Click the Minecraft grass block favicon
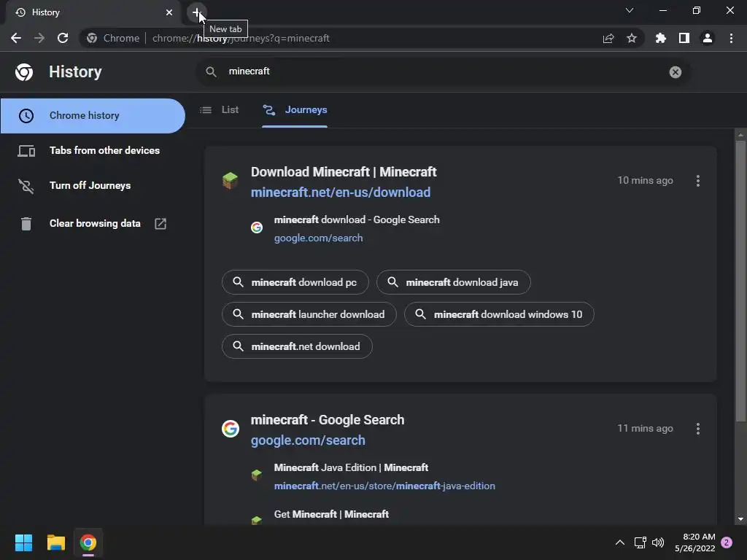The height and width of the screenshot is (560, 747). 230,181
